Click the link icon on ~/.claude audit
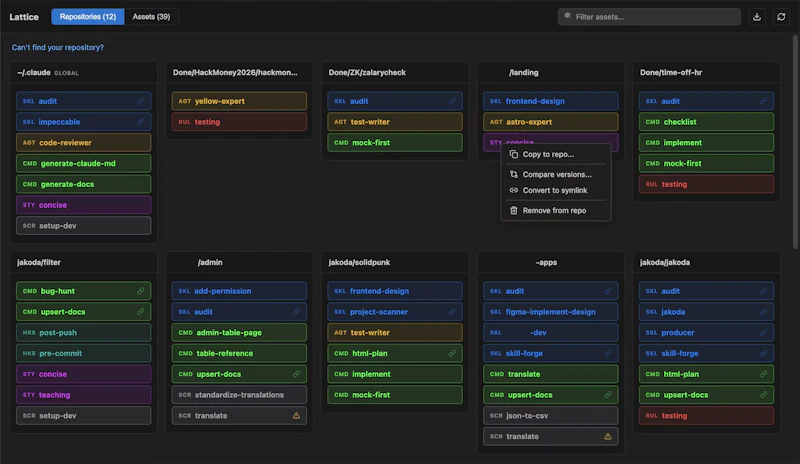The height and width of the screenshot is (464, 800). tap(140, 101)
